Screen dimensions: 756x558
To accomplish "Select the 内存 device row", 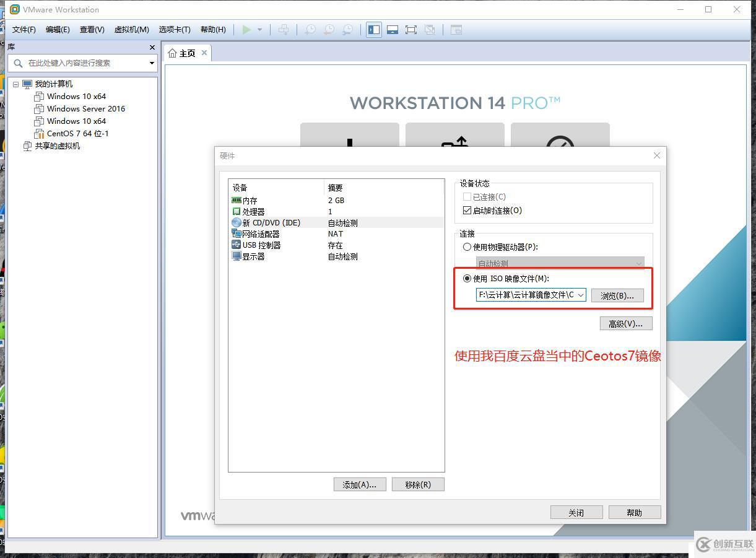I will click(336, 201).
